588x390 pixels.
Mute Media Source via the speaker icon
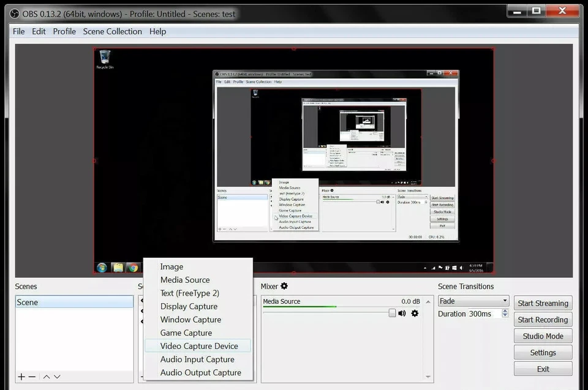point(402,313)
